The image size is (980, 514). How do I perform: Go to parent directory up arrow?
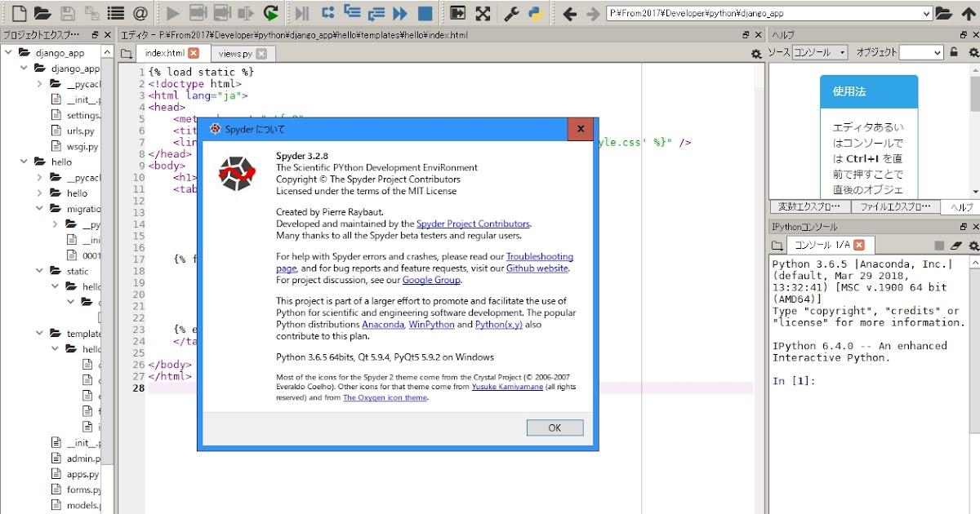pyautogui.click(x=968, y=13)
